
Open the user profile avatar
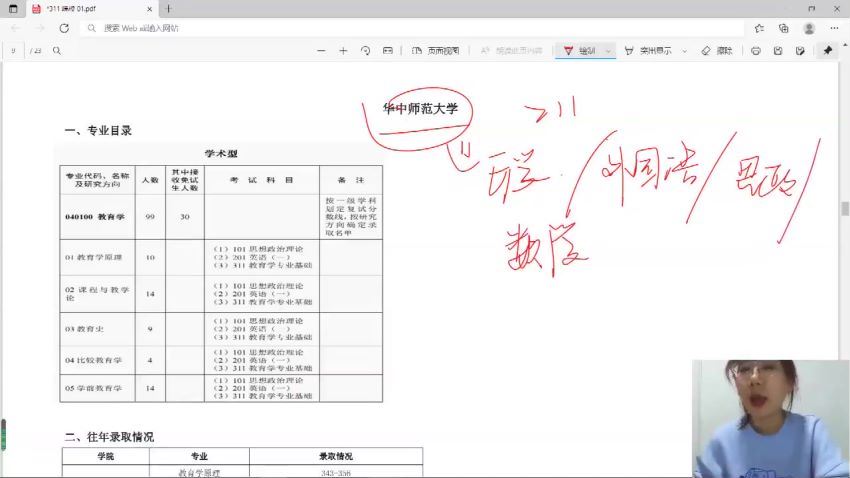pyautogui.click(x=809, y=28)
